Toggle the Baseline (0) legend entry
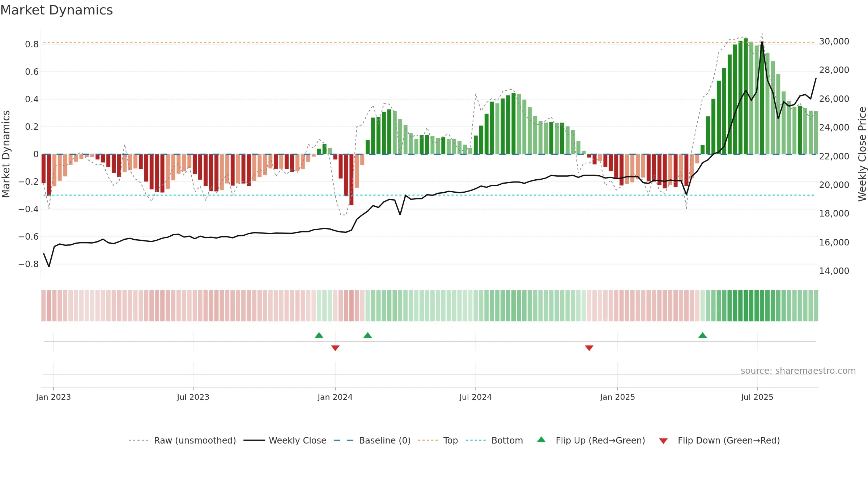The image size is (868, 488). click(372, 440)
